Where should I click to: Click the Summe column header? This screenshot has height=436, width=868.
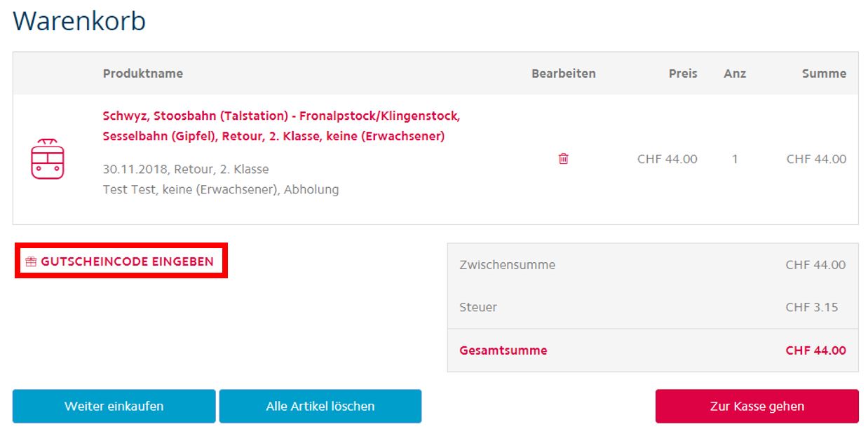coord(824,74)
